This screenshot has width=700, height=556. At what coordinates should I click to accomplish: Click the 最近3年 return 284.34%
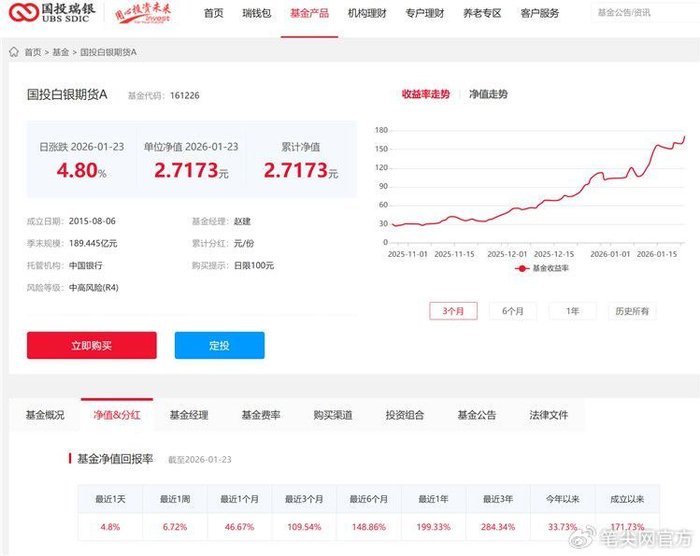point(498,527)
